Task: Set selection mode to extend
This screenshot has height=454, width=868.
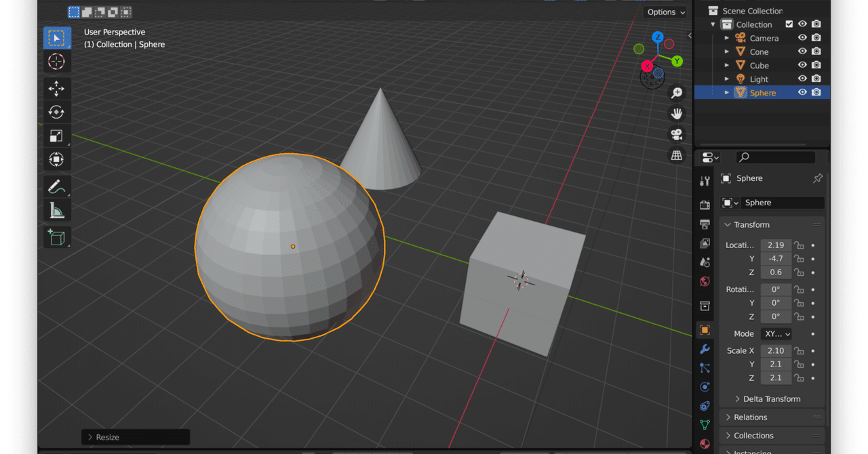Action: [87, 12]
